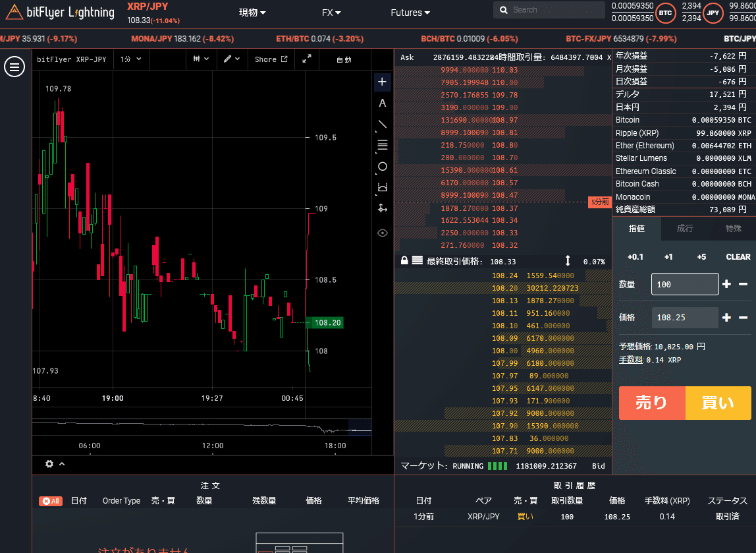Click the JPY balance circle icon

tap(713, 13)
